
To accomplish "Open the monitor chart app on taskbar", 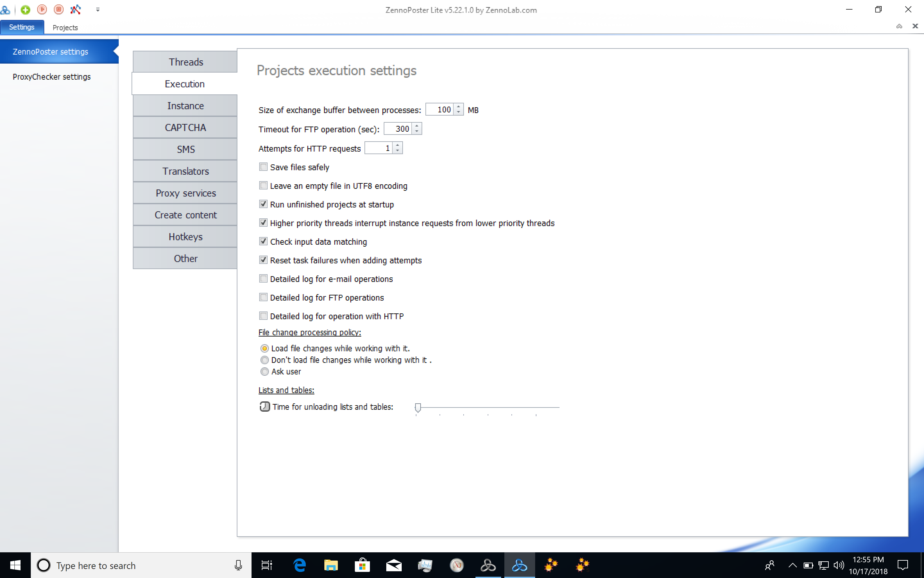I will click(425, 565).
